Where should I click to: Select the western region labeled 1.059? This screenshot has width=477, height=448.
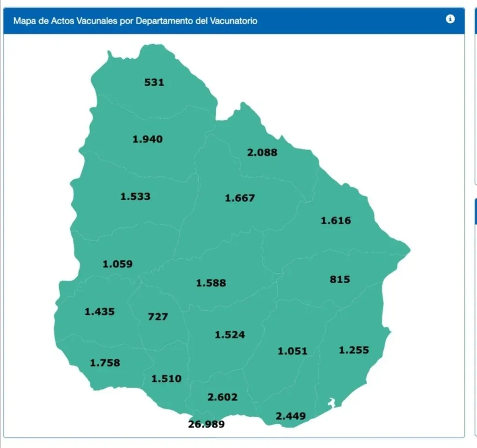[117, 264]
